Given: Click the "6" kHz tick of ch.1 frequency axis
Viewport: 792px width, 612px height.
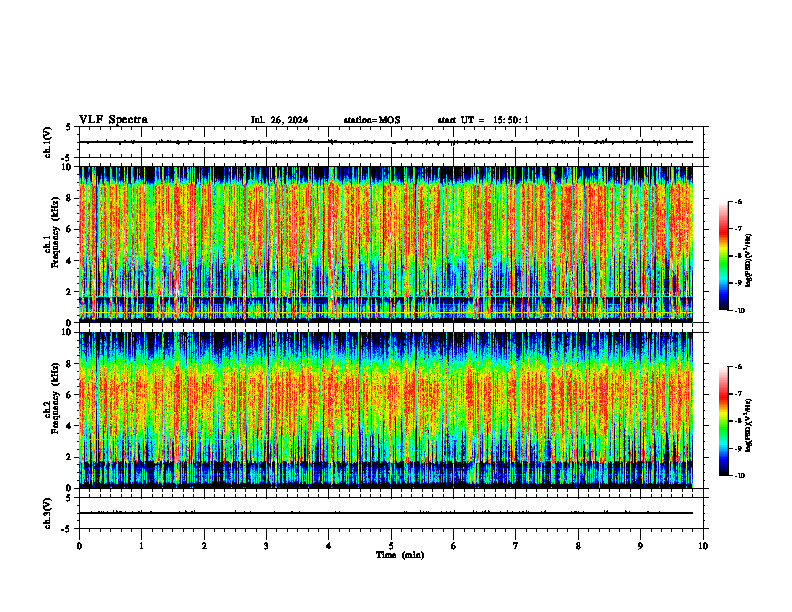Looking at the screenshot, I should [x=70, y=229].
